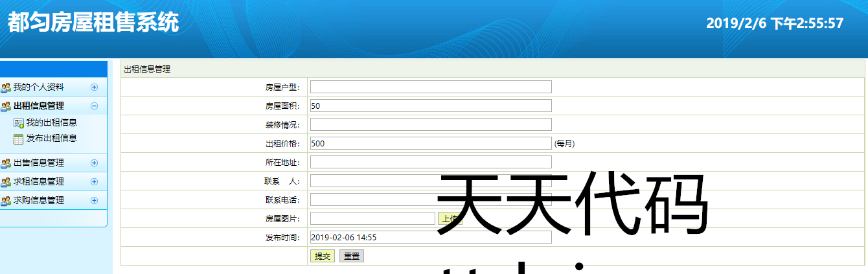Expand the 求租信息管理 section with plus button
The height and width of the screenshot is (274, 868).
94,182
